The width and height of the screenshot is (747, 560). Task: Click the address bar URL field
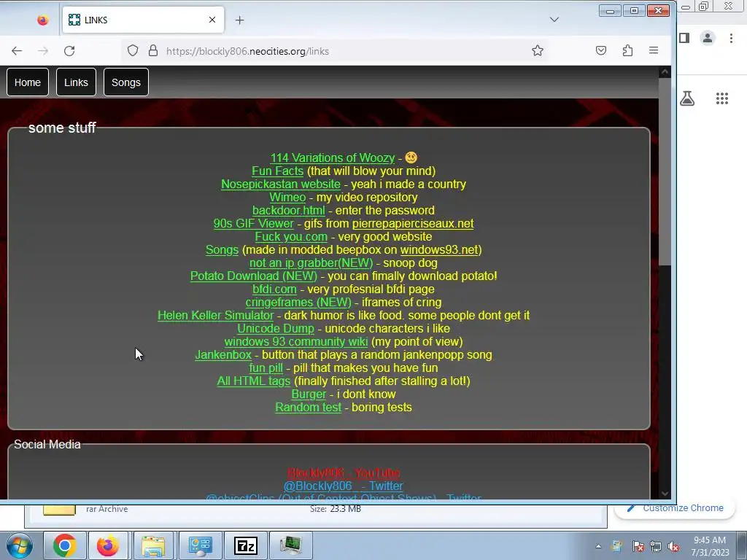coord(333,51)
